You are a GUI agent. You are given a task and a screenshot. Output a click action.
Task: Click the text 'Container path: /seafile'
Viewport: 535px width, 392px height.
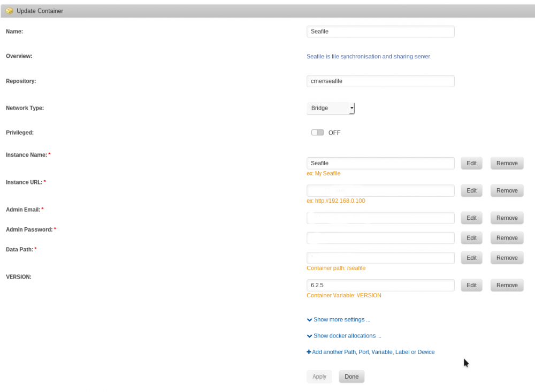tap(336, 268)
